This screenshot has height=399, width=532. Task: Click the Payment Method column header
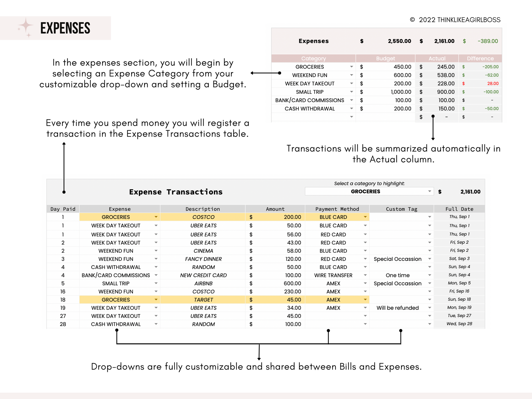coord(337,209)
